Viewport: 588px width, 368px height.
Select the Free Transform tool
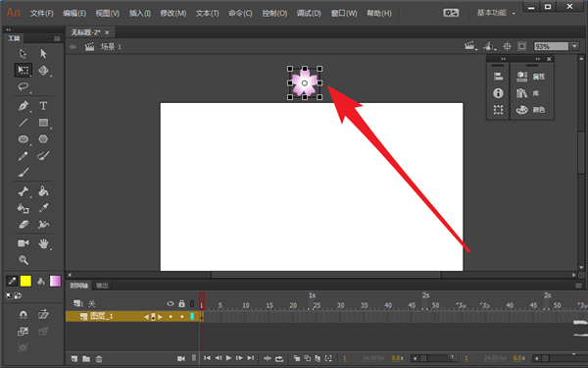point(24,71)
